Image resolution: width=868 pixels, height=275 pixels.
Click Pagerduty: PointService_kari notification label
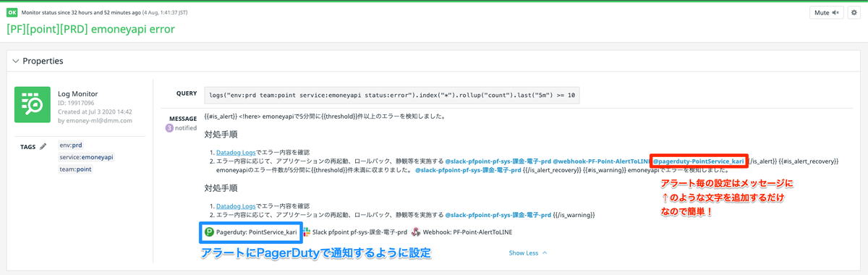257,232
